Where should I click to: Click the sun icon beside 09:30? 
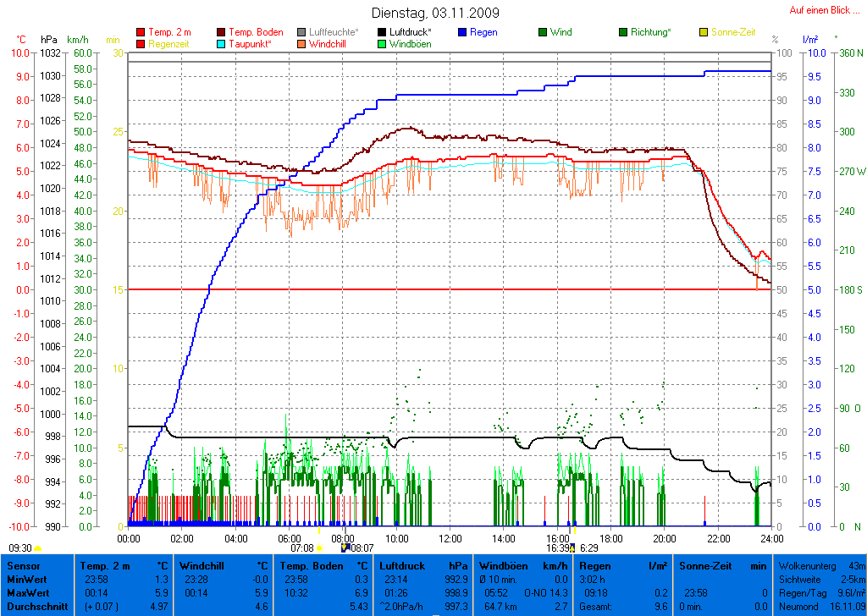point(38,548)
